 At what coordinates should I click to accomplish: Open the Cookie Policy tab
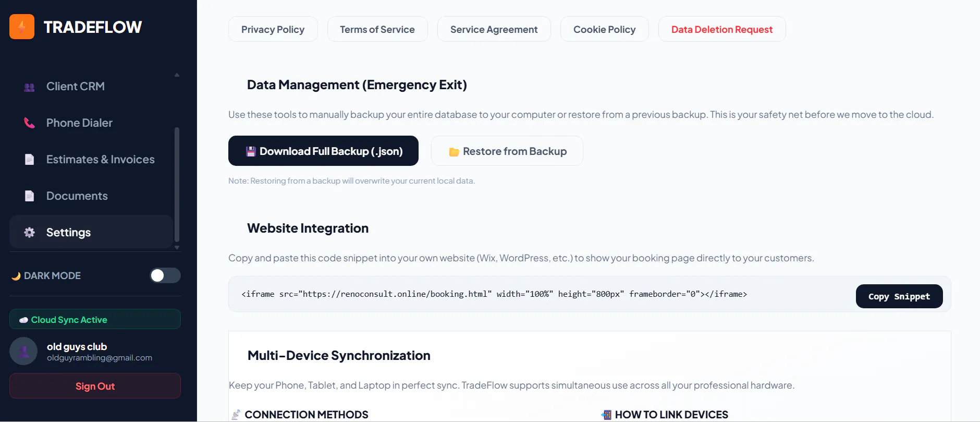point(605,29)
